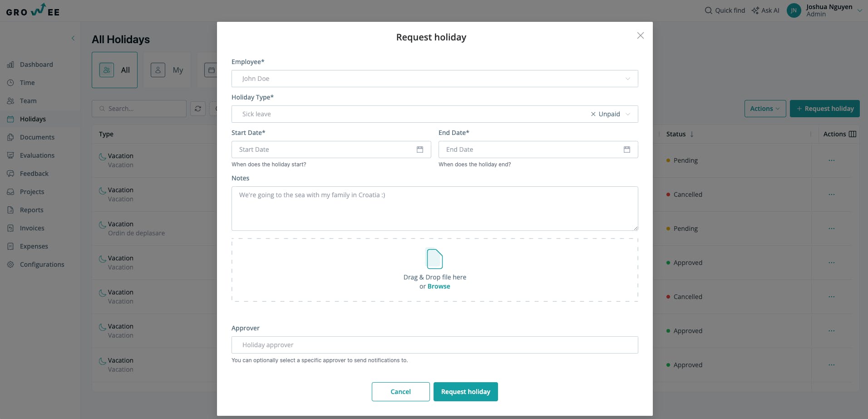Open the End Date calendar picker icon
The image size is (868, 419).
(627, 150)
